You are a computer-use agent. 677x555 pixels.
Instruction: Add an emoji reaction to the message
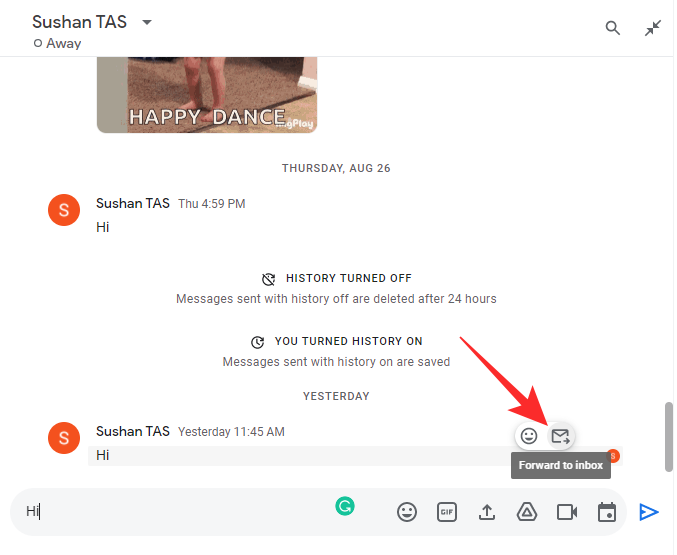(x=529, y=436)
